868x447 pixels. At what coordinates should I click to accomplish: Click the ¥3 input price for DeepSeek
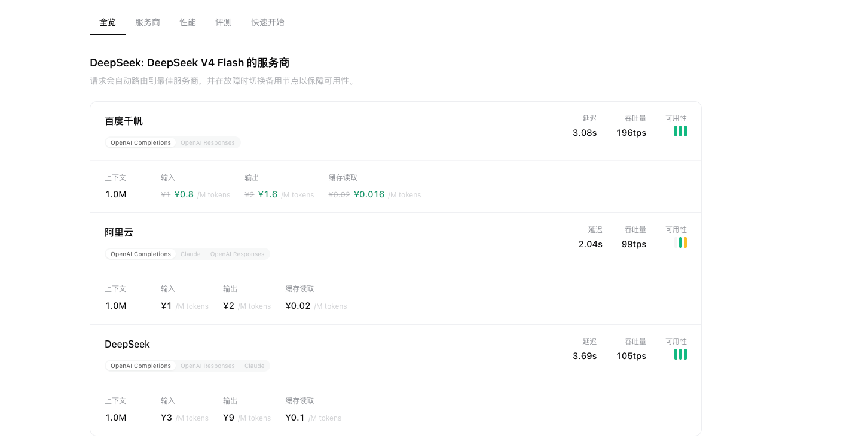coord(167,418)
